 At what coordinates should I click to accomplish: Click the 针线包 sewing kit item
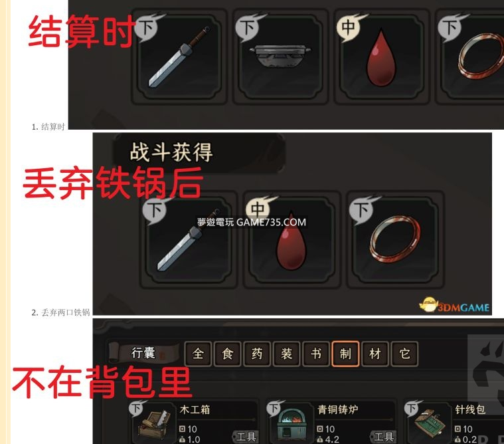click(x=454, y=421)
